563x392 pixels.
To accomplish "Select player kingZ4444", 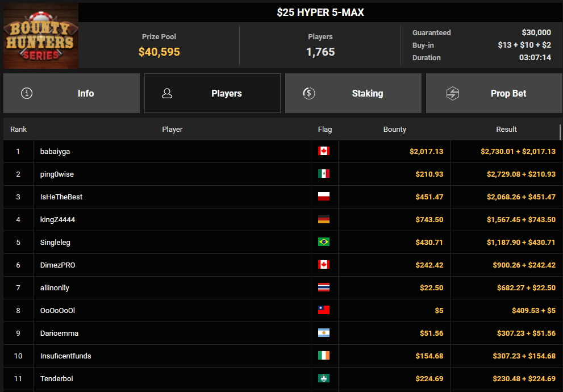I will point(57,219).
